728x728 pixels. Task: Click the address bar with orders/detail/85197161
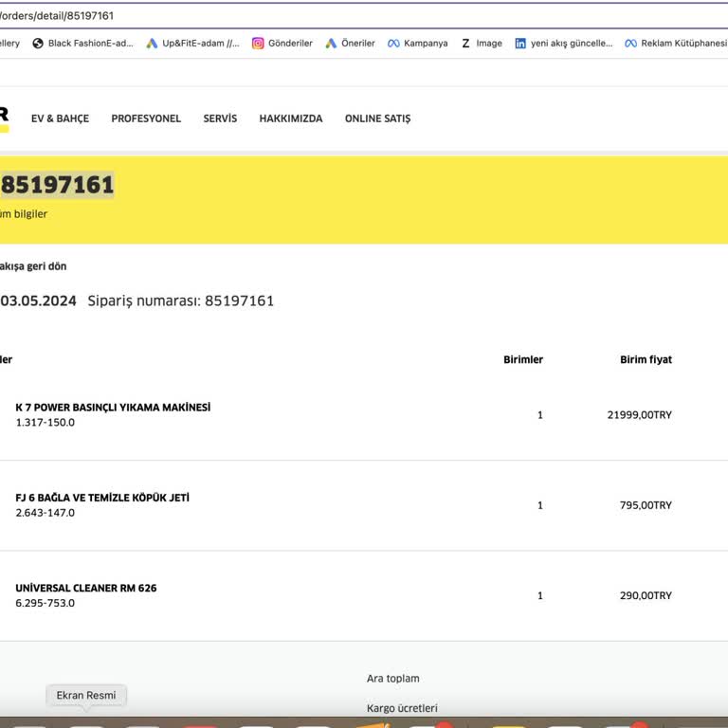(364, 16)
